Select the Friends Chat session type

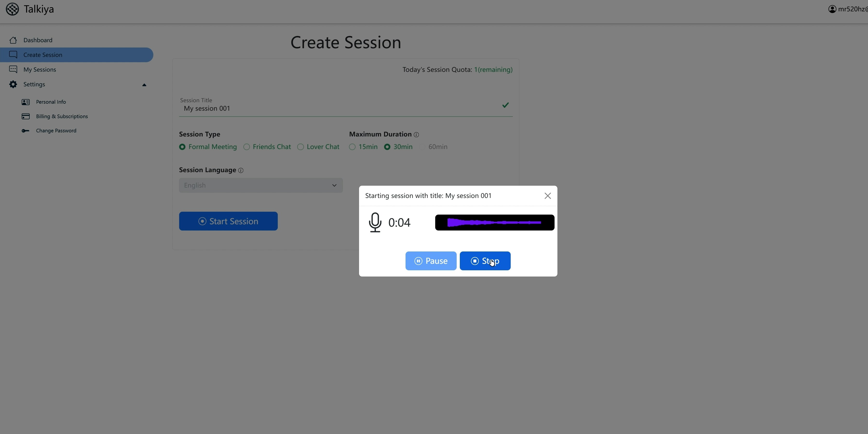(247, 147)
